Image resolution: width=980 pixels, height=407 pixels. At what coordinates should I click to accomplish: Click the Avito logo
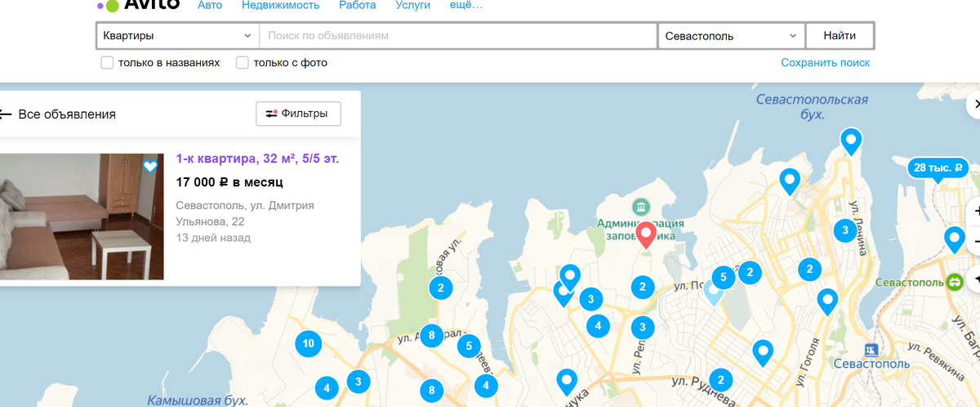point(138,4)
